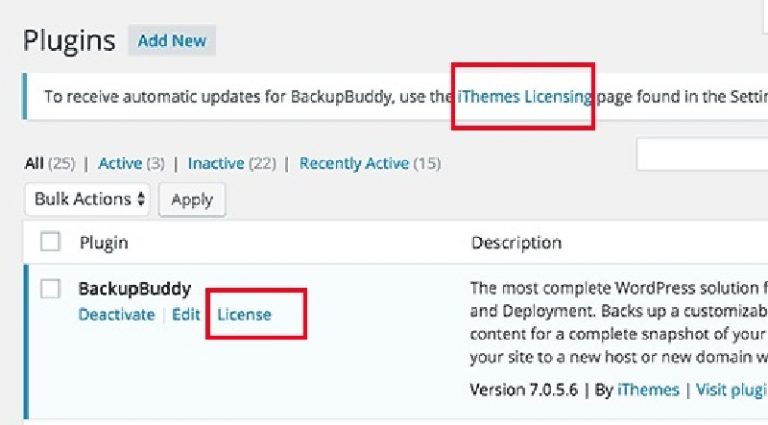Open the Bulk Actions dropdown
Screen dimensions: 768x425
[x=87, y=199]
